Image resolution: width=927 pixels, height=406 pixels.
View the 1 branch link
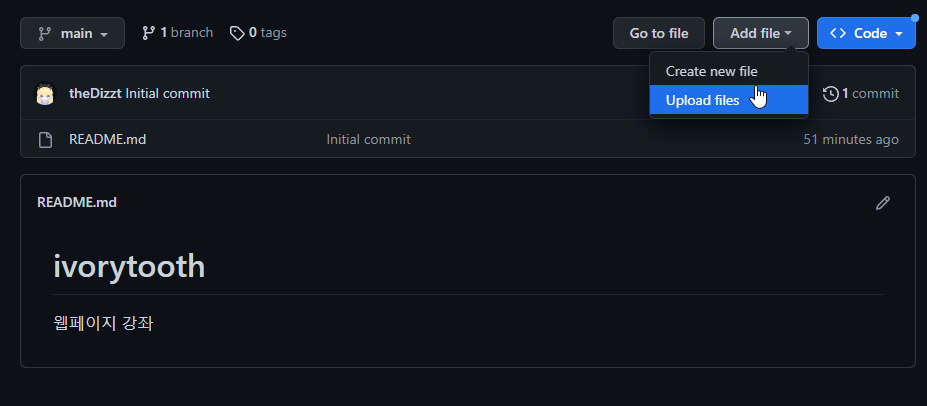(177, 33)
